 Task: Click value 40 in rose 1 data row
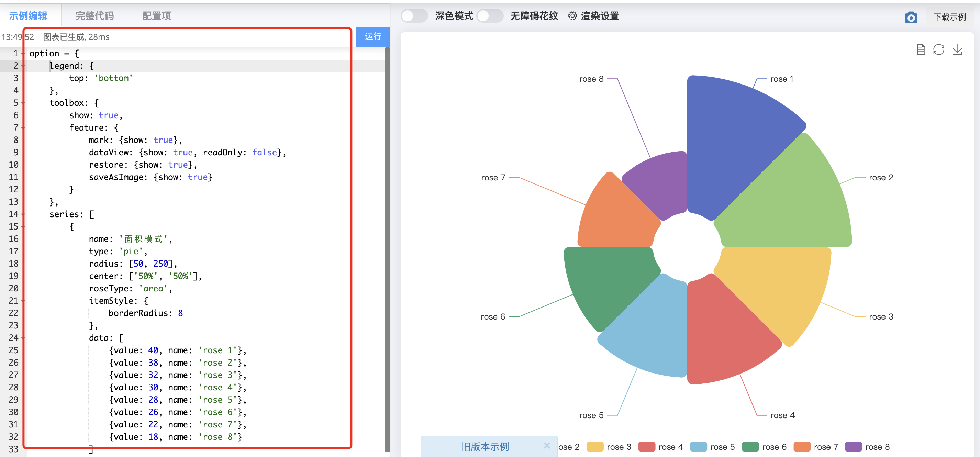coord(153,350)
